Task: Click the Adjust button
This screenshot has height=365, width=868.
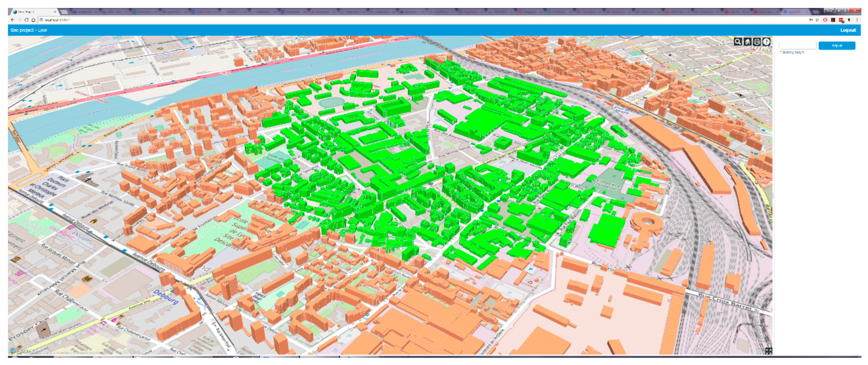Action: pyautogui.click(x=837, y=46)
